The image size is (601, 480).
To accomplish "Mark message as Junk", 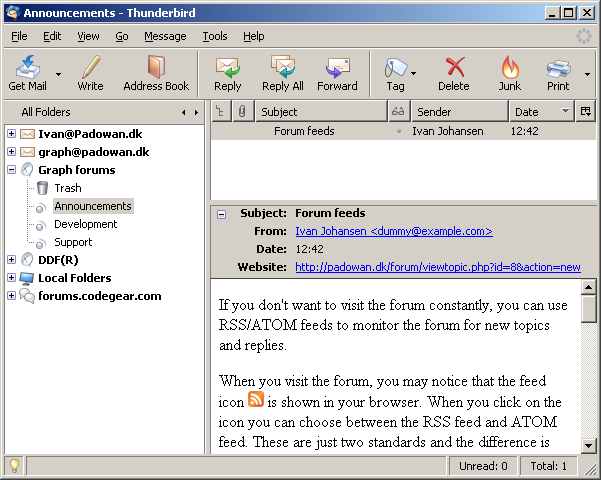I will [x=510, y=73].
